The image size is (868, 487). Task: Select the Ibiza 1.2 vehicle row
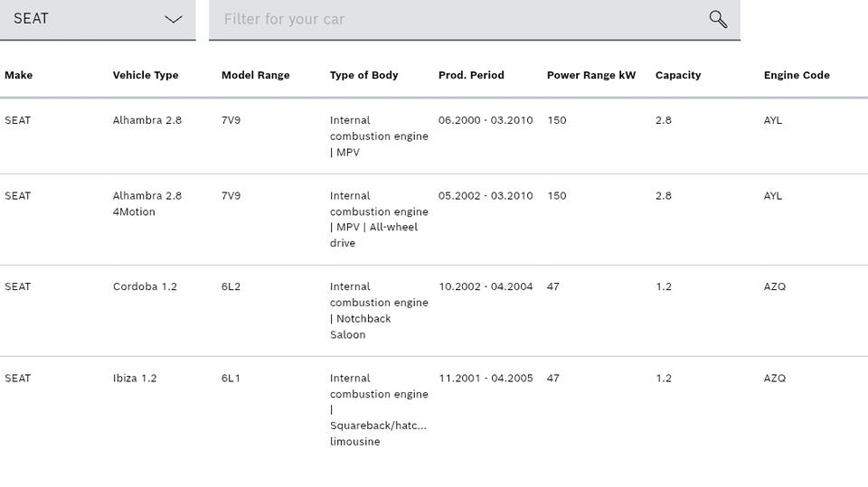pyautogui.click(x=135, y=378)
